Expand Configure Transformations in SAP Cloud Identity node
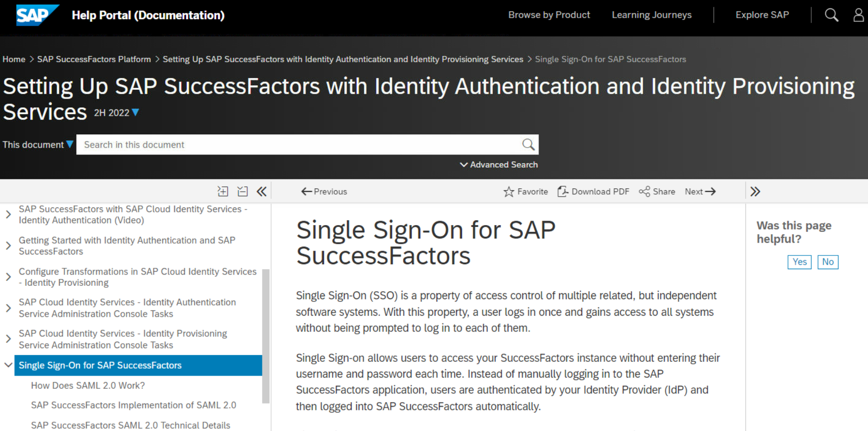868x431 pixels. (8, 277)
